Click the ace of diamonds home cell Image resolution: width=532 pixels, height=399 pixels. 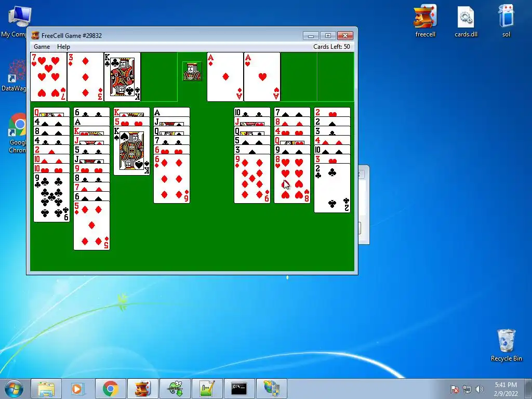225,77
